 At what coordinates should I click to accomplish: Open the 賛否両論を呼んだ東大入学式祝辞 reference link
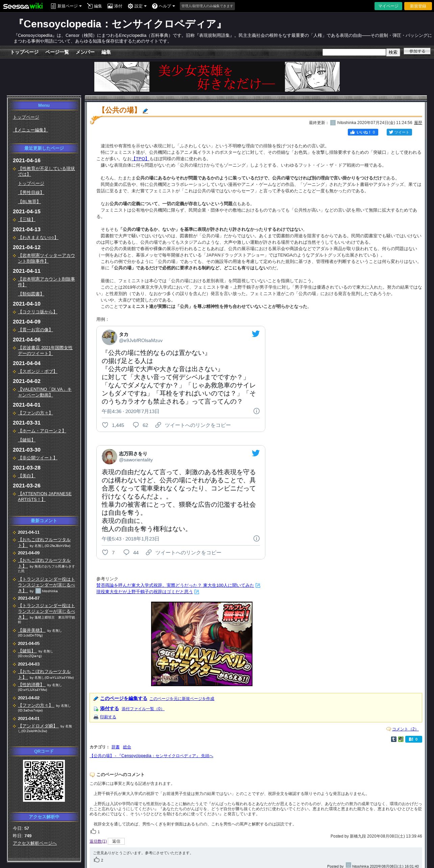point(175,585)
